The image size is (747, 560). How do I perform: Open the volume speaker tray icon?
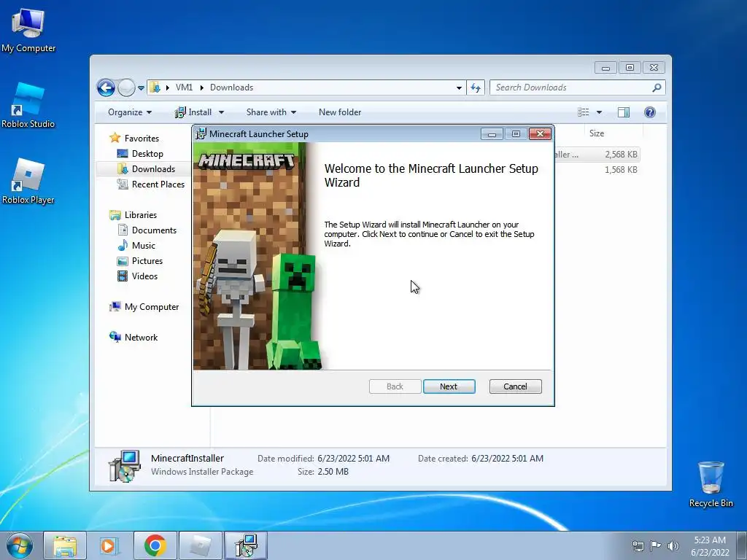pyautogui.click(x=673, y=545)
